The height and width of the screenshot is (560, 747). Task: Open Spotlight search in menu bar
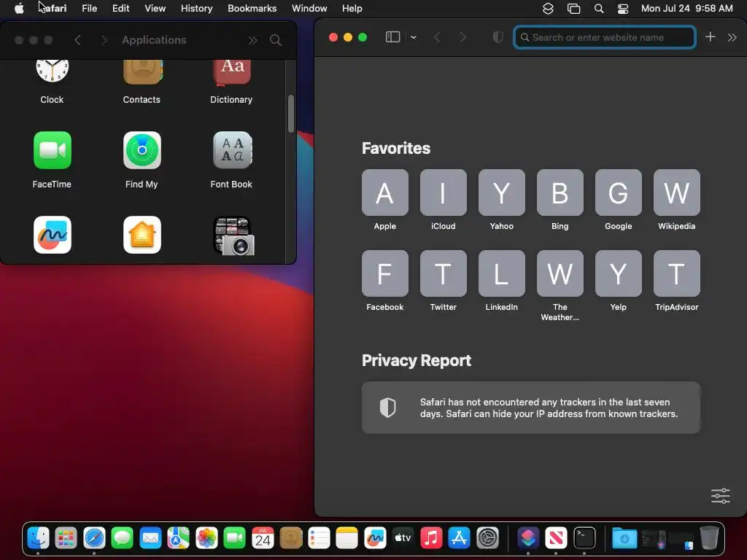[599, 9]
